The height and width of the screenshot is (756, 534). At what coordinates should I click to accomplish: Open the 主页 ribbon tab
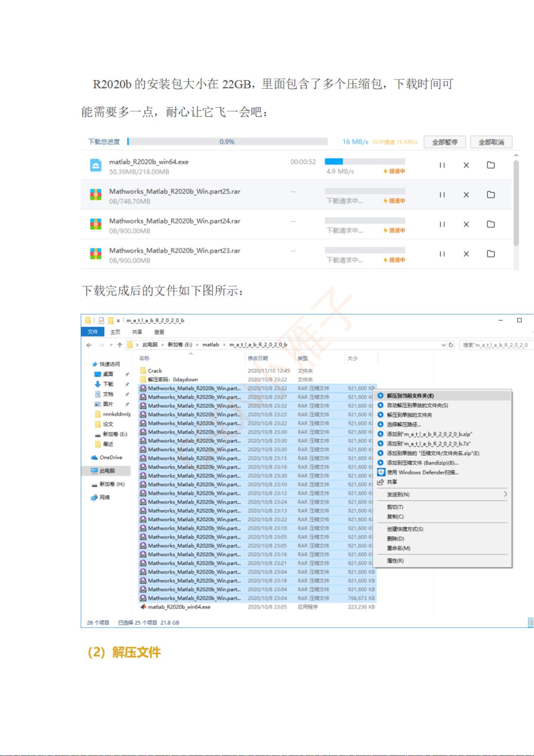[x=115, y=332]
